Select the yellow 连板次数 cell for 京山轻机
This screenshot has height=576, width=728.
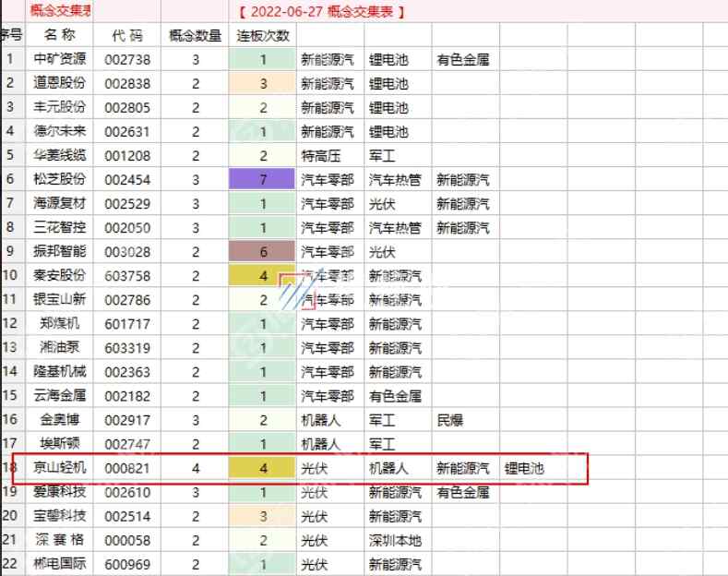[x=263, y=468]
